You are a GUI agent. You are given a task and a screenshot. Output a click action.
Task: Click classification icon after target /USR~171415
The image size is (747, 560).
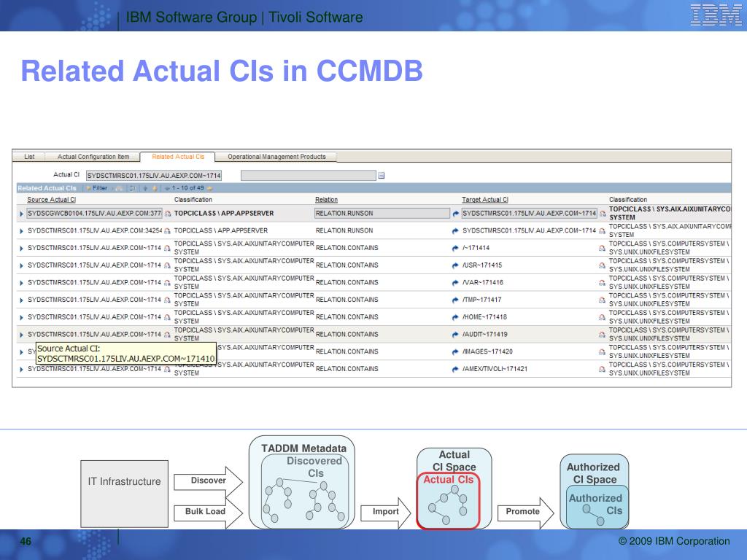pyautogui.click(x=602, y=265)
